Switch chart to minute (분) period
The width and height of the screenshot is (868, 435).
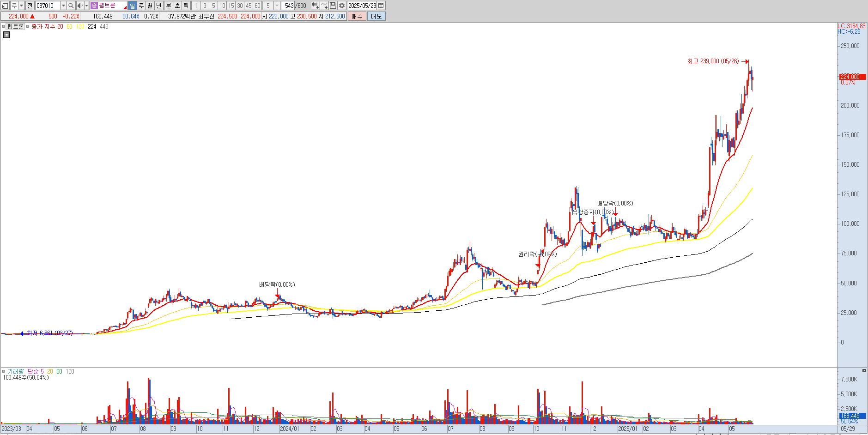point(168,6)
